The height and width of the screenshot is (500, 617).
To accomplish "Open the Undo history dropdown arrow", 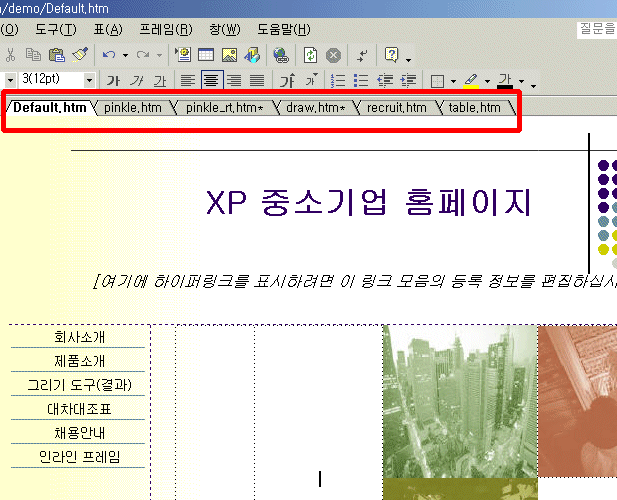I will pos(125,56).
